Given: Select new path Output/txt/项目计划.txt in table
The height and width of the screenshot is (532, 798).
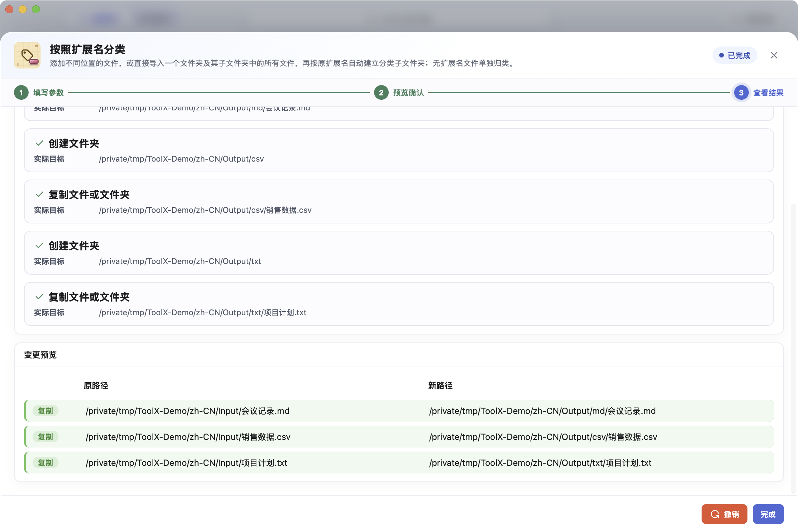Looking at the screenshot, I should point(540,463).
